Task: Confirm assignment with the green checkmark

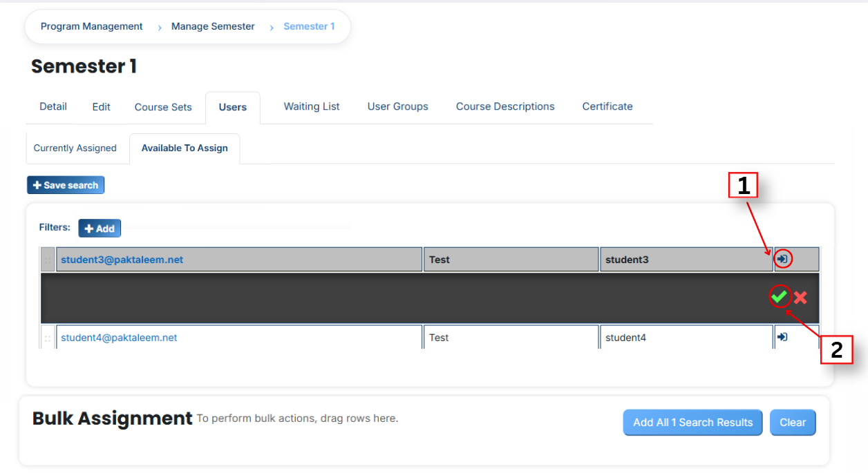Action: click(780, 297)
